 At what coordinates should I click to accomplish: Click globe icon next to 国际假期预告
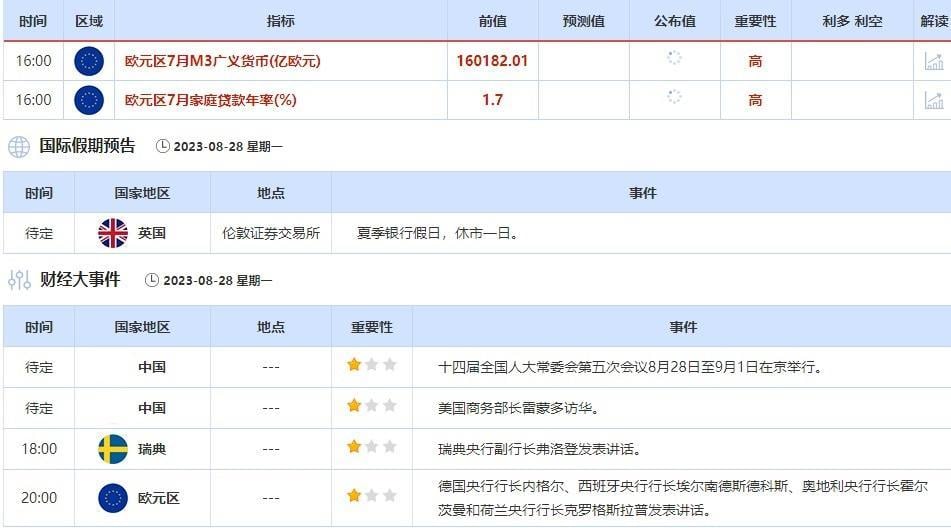[19, 147]
